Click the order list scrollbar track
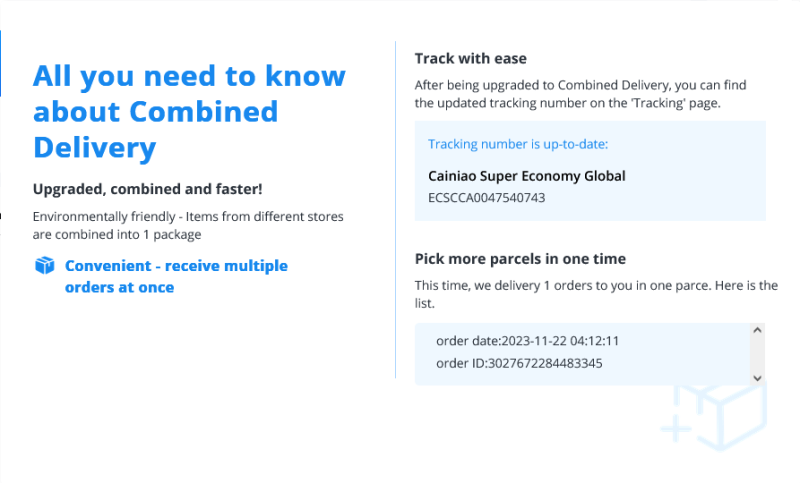The height and width of the screenshot is (483, 800). [757, 353]
